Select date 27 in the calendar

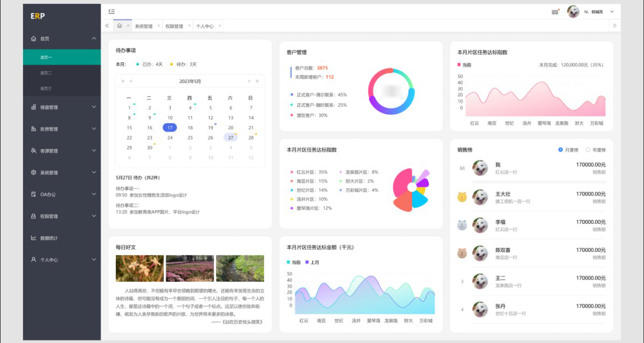coord(231,137)
